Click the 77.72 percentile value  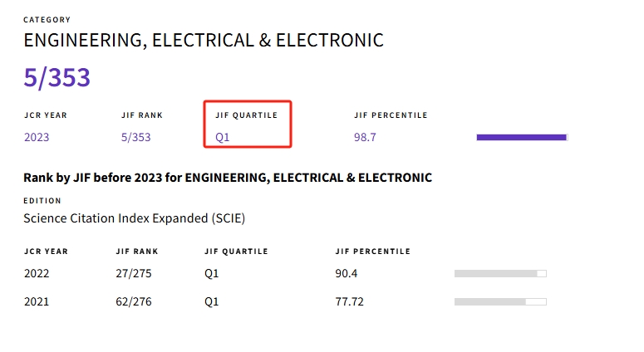[x=350, y=301]
